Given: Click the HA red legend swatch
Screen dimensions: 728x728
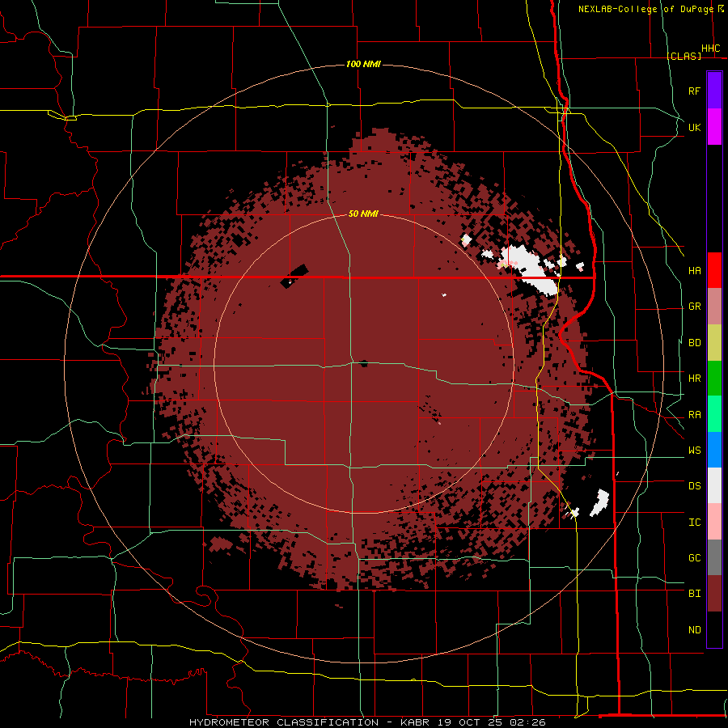Looking at the screenshot, I should pyautogui.click(x=714, y=270).
